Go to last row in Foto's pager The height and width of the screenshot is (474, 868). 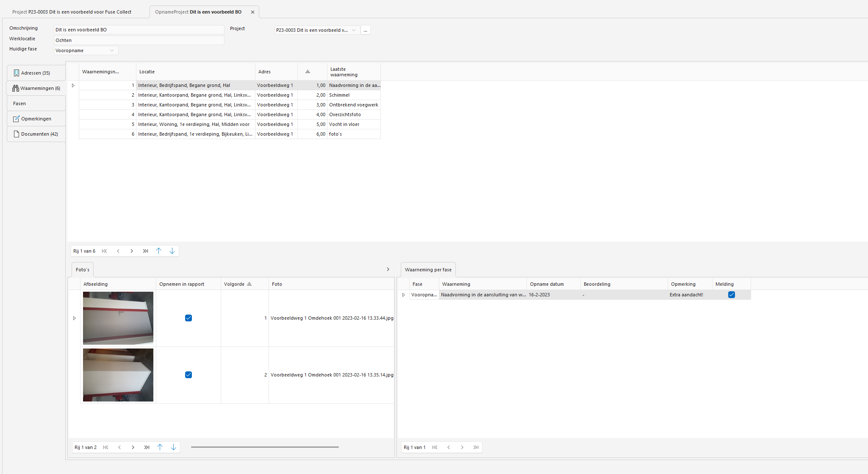pyautogui.click(x=147, y=447)
